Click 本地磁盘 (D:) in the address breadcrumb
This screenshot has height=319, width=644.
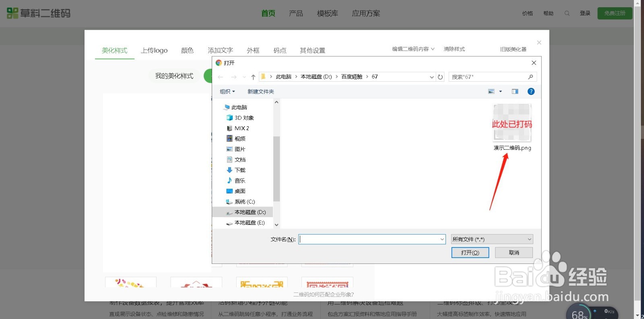[x=316, y=77]
